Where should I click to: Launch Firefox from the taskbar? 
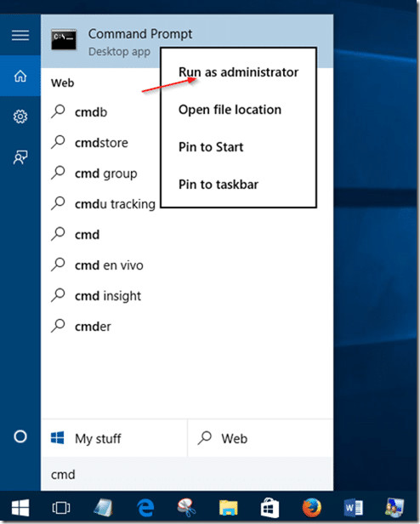(311, 508)
